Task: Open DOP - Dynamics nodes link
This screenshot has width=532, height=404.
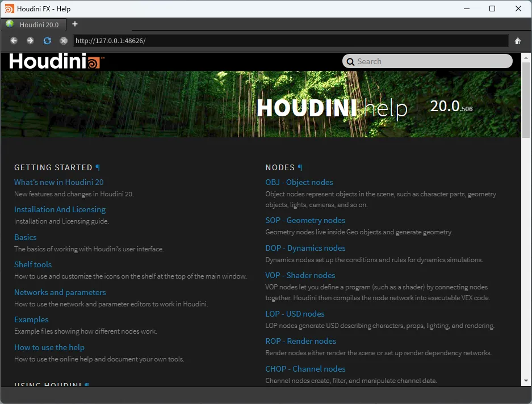Action: tap(305, 248)
